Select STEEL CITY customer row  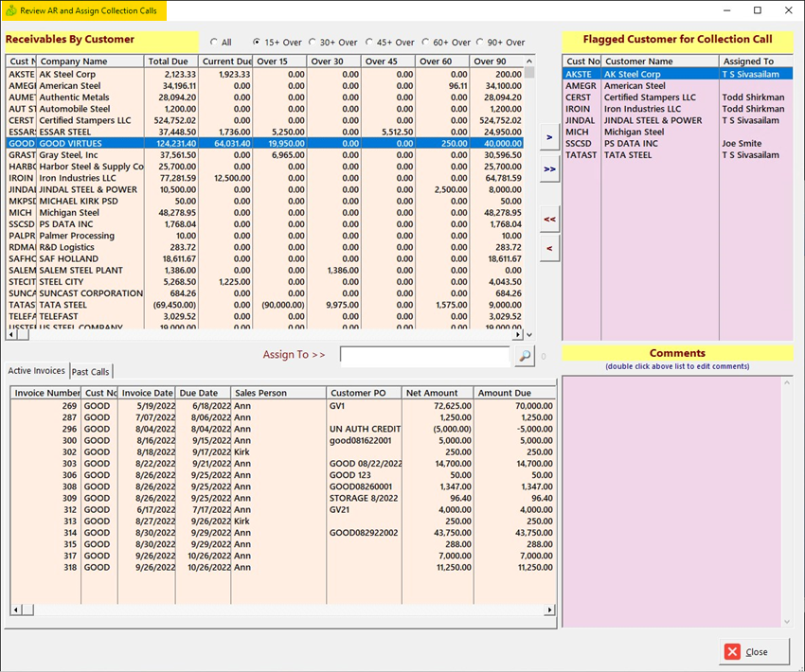coord(265,282)
